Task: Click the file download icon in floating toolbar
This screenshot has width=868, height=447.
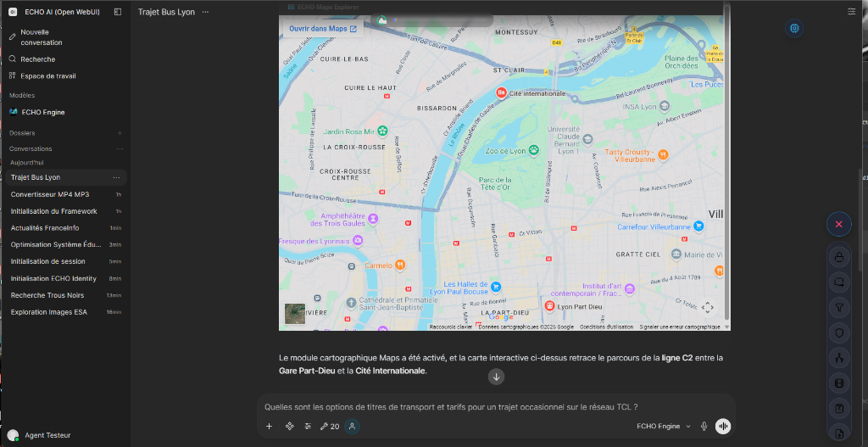Action: click(838, 433)
